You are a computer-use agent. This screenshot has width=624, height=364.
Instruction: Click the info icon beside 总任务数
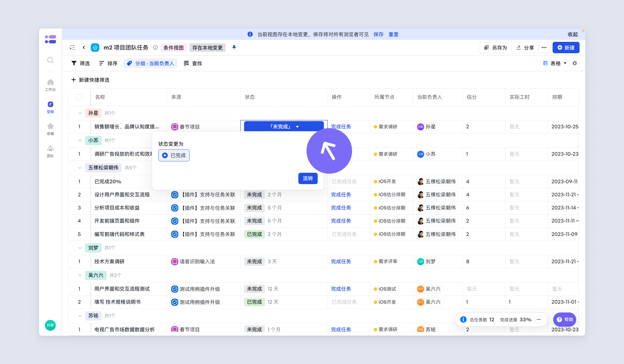point(463,319)
